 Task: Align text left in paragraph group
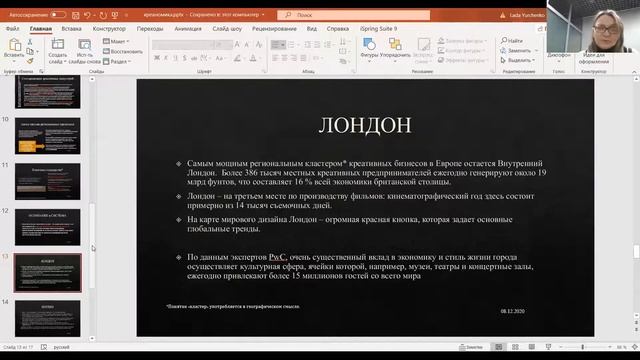click(275, 58)
